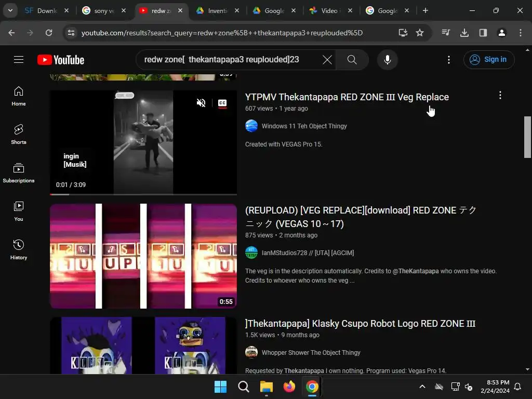The height and width of the screenshot is (399, 532).
Task: Go to Home in sidebar
Action: click(19, 96)
